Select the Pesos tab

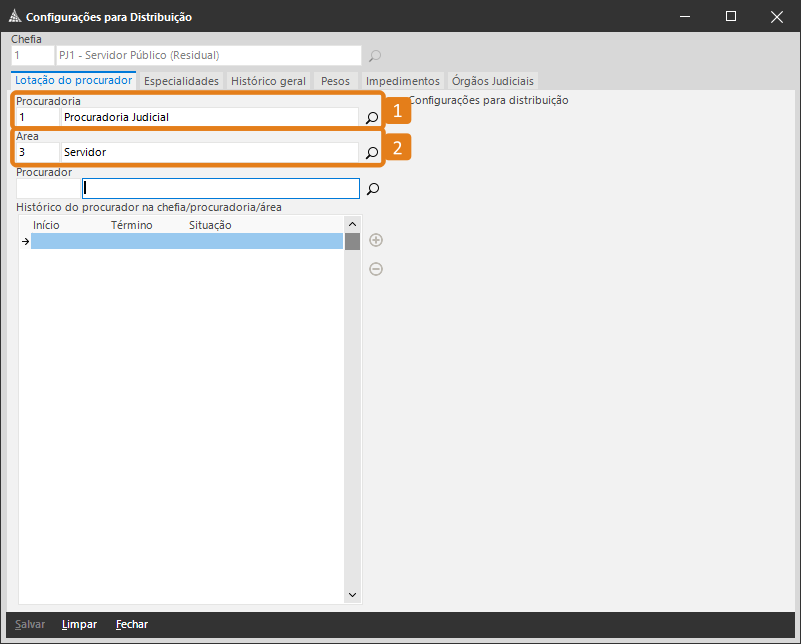click(x=335, y=81)
